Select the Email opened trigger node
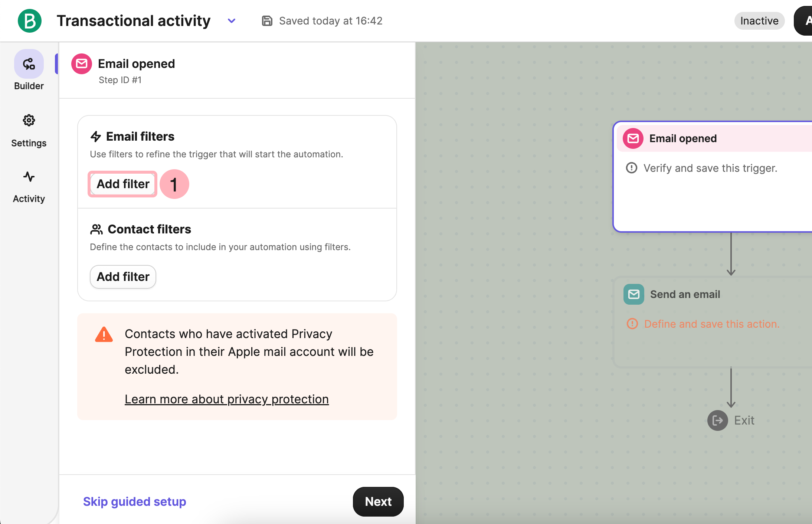The width and height of the screenshot is (812, 524). click(713, 176)
